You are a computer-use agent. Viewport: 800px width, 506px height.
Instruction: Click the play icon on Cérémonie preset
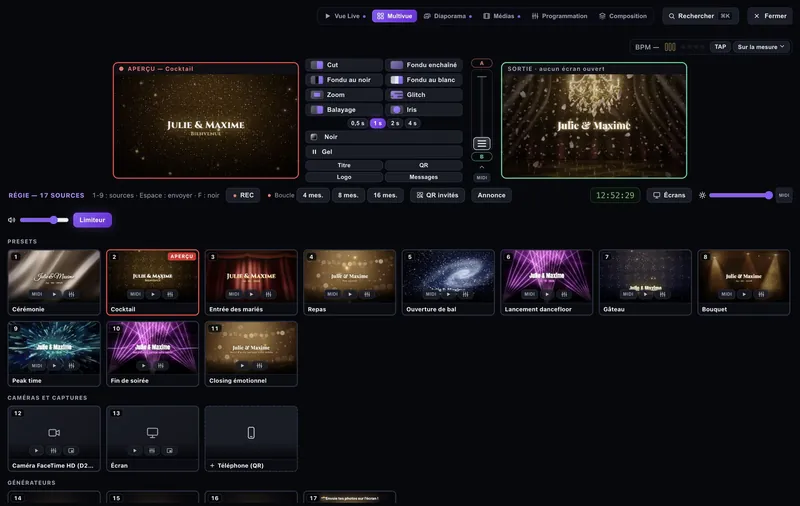click(54, 294)
